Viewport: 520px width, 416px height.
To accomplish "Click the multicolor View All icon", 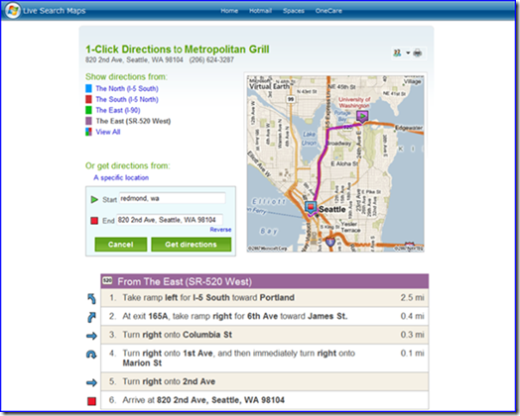I will click(89, 132).
